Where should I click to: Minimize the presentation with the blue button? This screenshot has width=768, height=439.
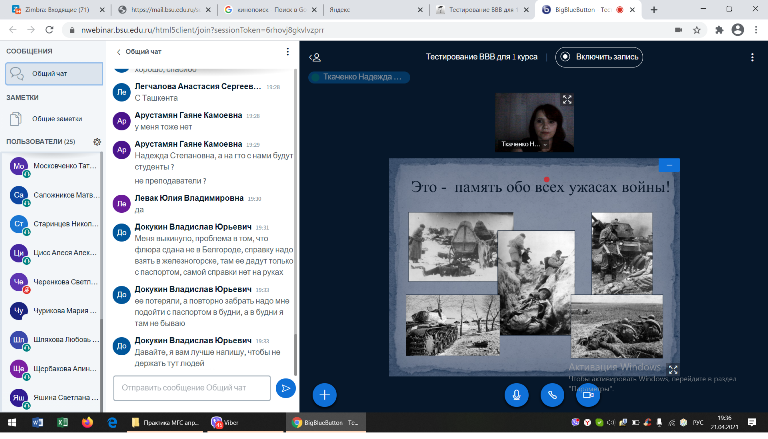[669, 165]
